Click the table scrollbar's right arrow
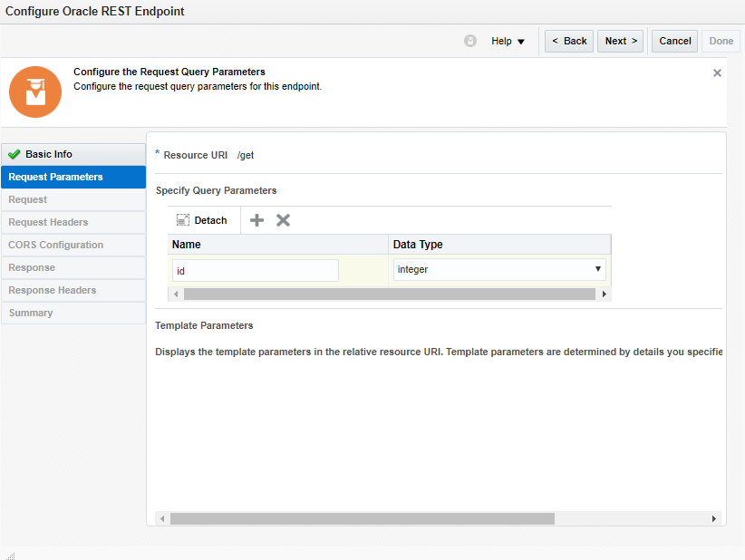The height and width of the screenshot is (560, 745). pos(604,294)
